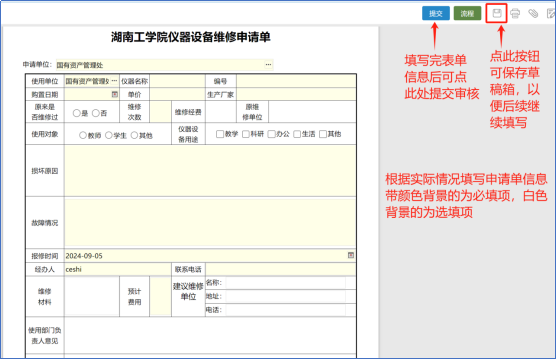
Task: Click the 购置日期 date input field
Action: [91, 94]
